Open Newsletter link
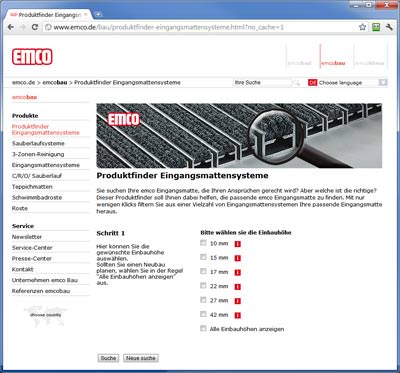This screenshot has width=400, height=373. pyautogui.click(x=27, y=237)
